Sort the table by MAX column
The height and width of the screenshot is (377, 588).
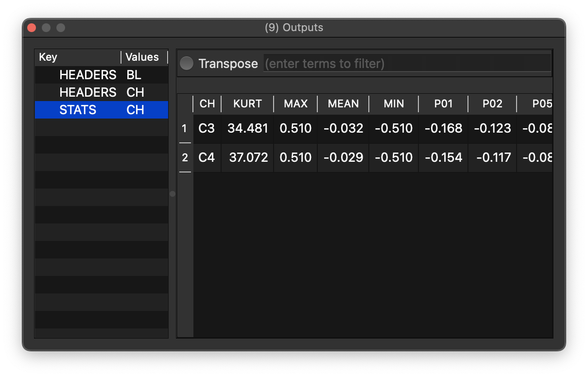click(x=295, y=103)
